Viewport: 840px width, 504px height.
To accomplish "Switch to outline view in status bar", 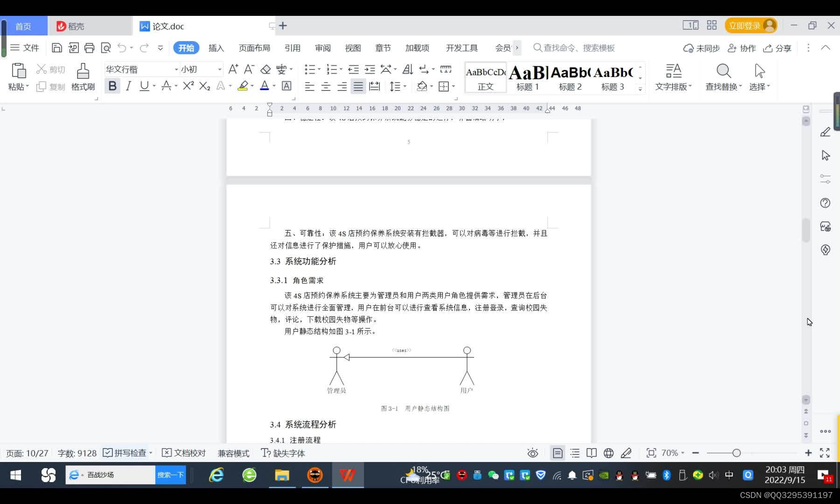I will 574,453.
